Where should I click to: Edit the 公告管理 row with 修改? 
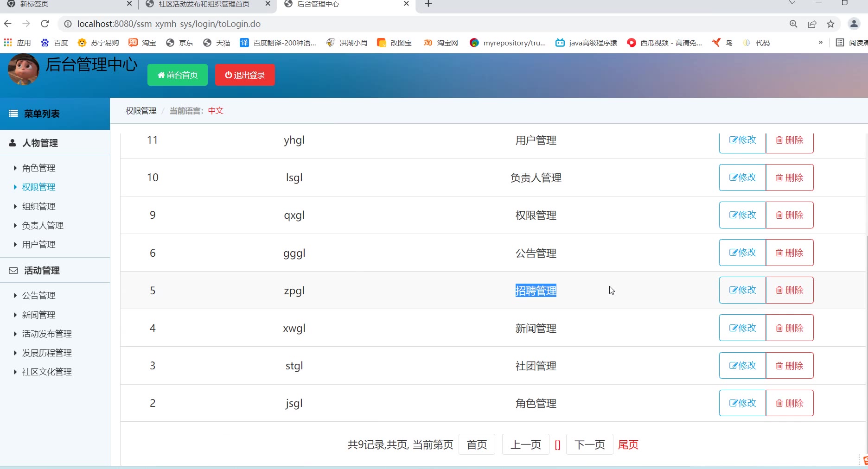pos(742,253)
